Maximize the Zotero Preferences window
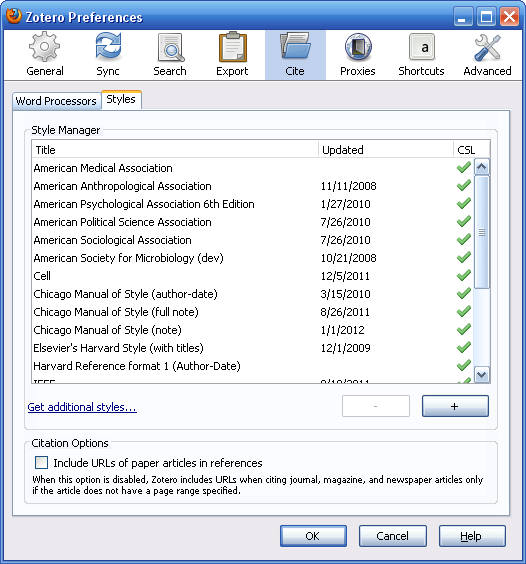The width and height of the screenshot is (526, 564). (x=486, y=17)
